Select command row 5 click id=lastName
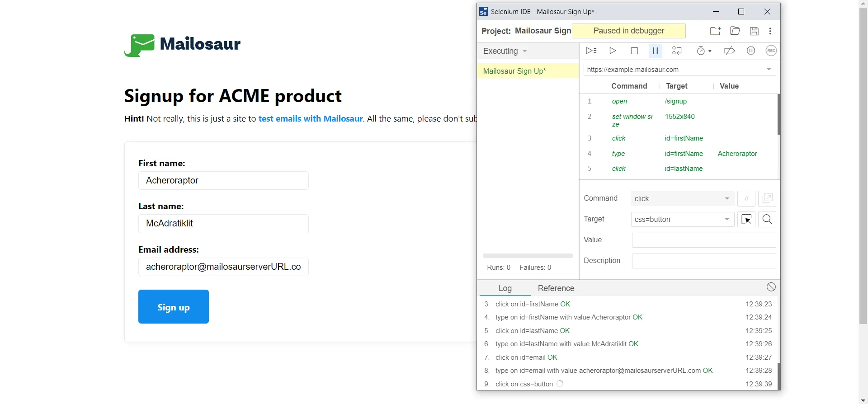The height and width of the screenshot is (404, 868). coord(678,169)
